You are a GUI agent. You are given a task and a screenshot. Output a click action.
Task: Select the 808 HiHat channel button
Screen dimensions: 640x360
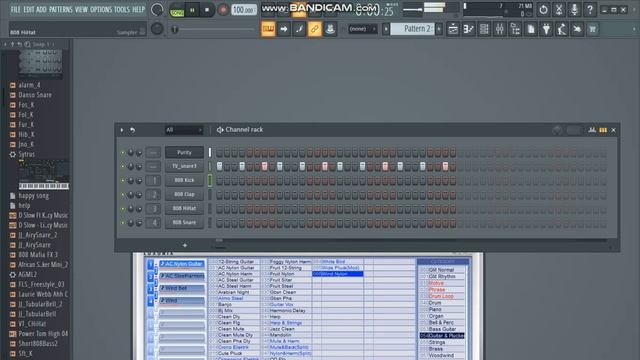[x=184, y=208]
